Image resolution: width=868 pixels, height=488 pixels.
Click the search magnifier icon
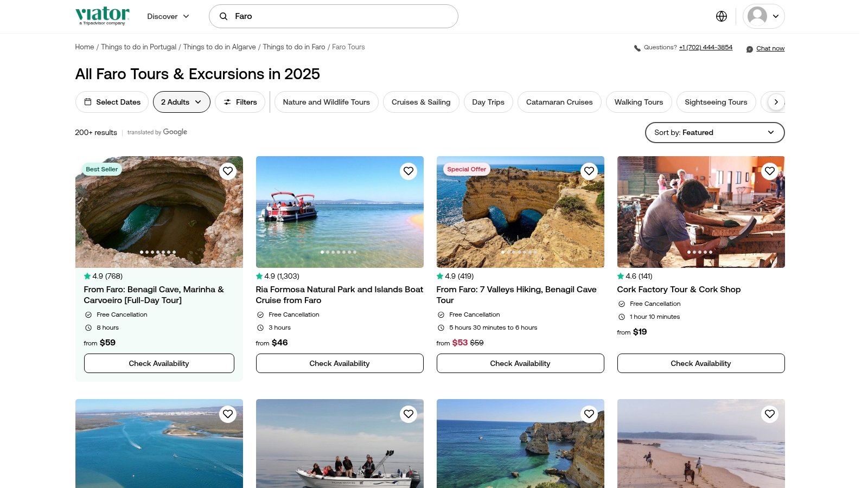[x=223, y=16]
